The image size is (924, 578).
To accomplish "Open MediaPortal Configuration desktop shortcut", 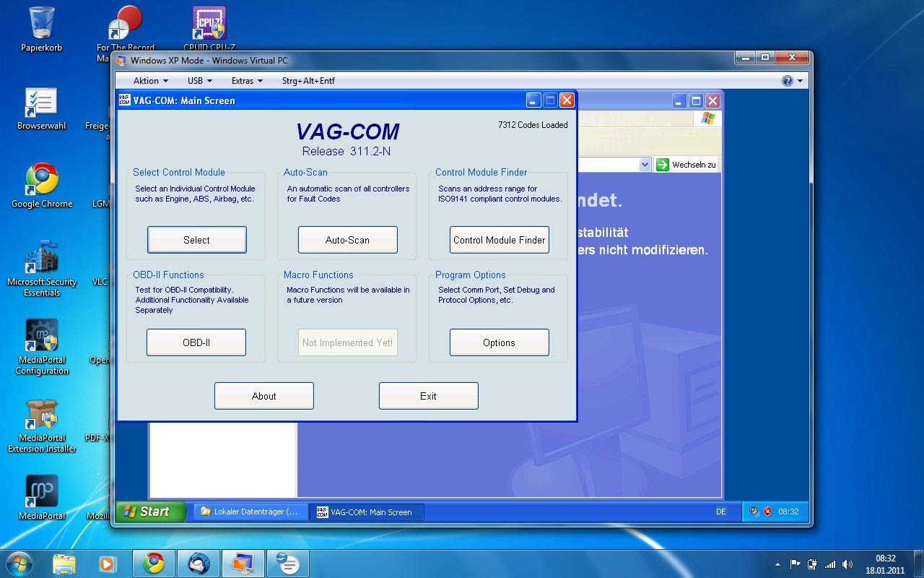I will pyautogui.click(x=42, y=347).
